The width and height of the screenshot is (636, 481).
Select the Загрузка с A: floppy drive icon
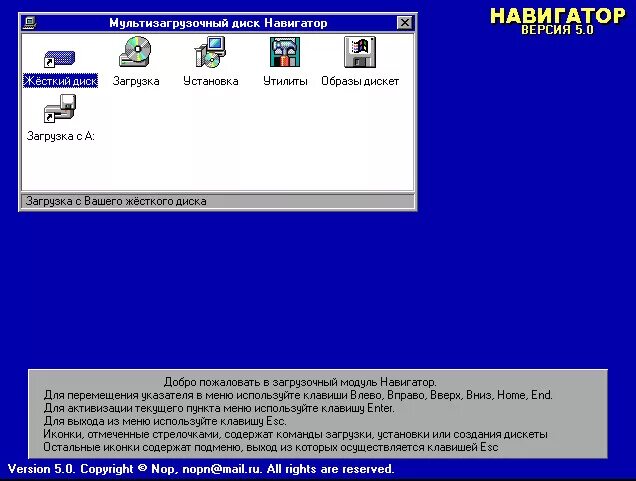click(60, 108)
